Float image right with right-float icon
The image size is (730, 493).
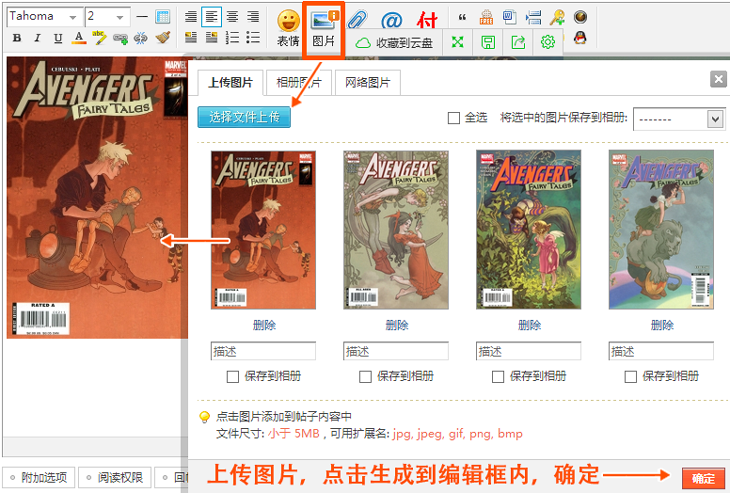(x=211, y=37)
